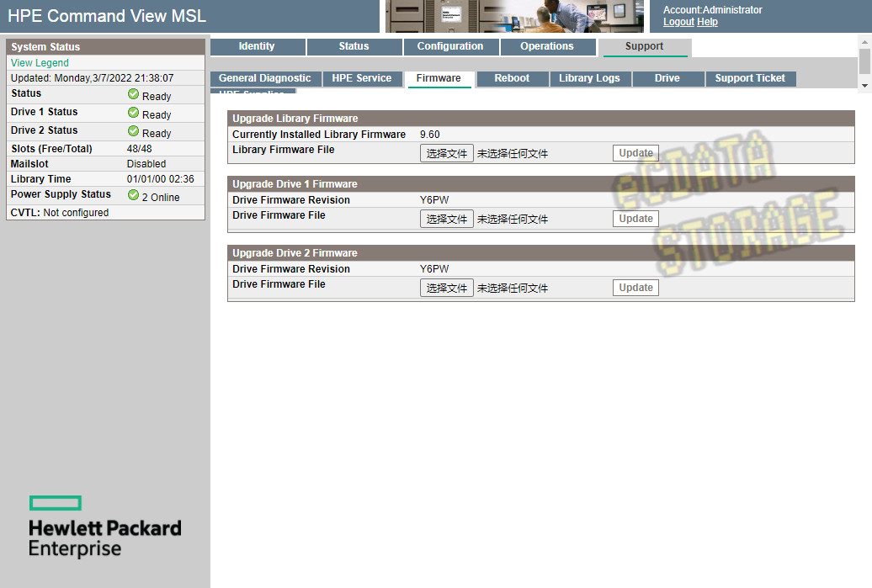The width and height of the screenshot is (872, 588).
Task: Open the Drive sub-tab
Action: (x=667, y=78)
